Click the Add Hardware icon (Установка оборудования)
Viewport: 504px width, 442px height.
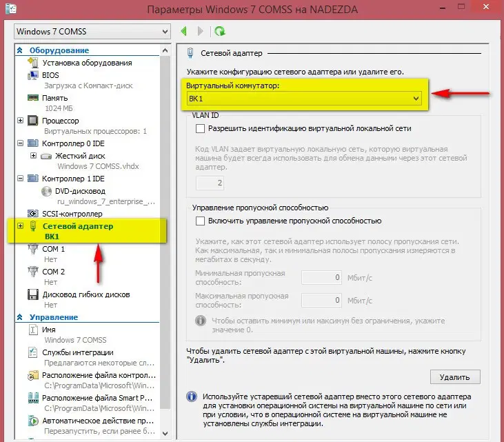pyautogui.click(x=33, y=62)
